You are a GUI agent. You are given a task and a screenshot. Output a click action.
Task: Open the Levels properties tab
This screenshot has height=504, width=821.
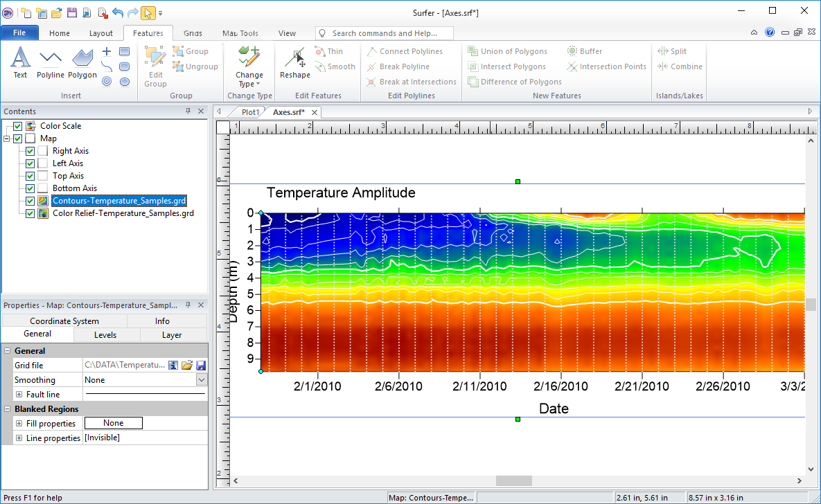(x=105, y=335)
